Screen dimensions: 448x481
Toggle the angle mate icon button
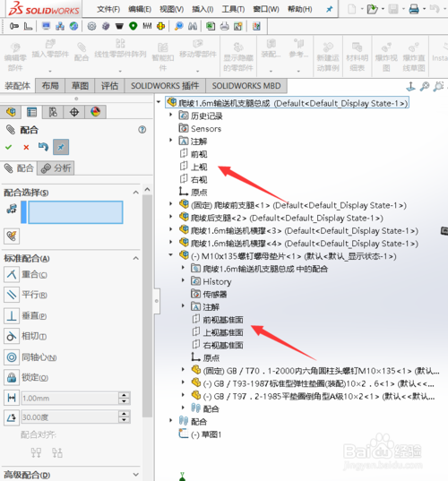[12, 417]
